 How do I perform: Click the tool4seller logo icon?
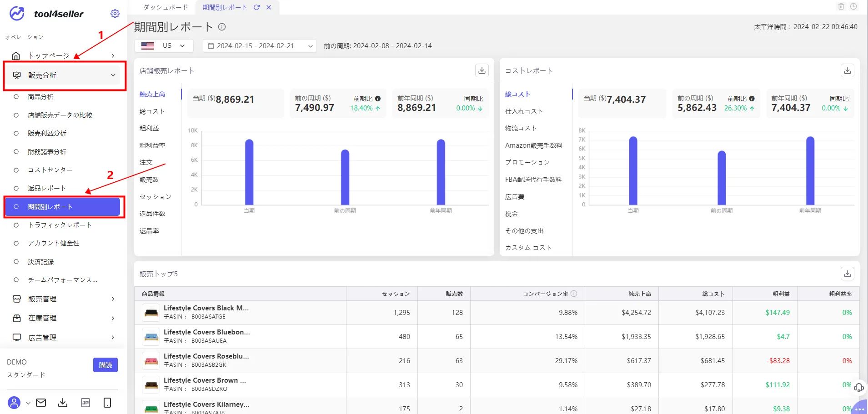point(17,14)
